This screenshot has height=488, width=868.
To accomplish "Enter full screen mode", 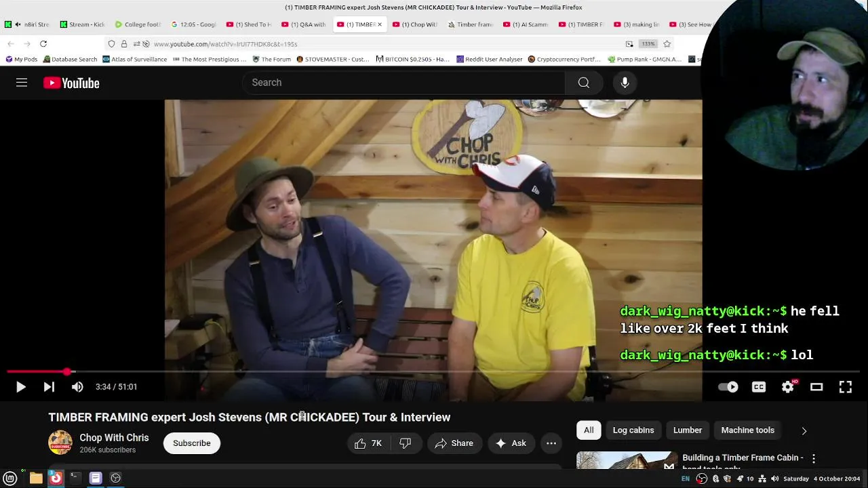I will pos(845,387).
